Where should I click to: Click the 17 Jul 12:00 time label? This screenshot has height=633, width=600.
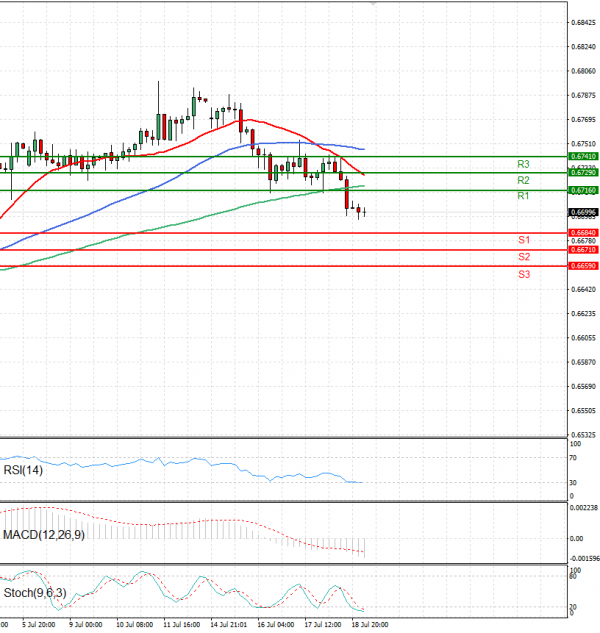(323, 625)
